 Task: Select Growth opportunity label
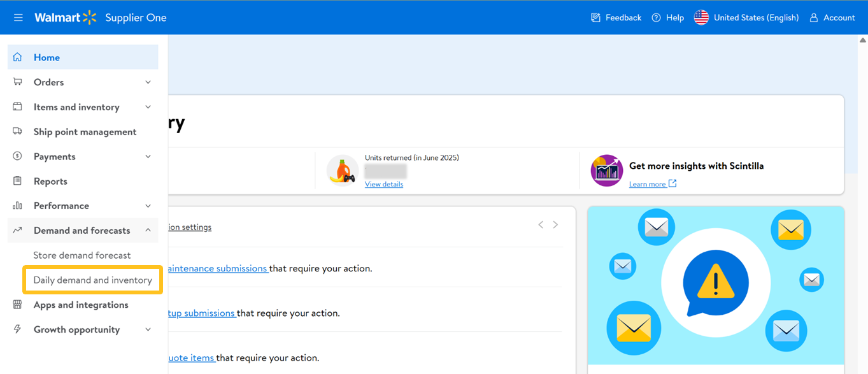pos(76,329)
